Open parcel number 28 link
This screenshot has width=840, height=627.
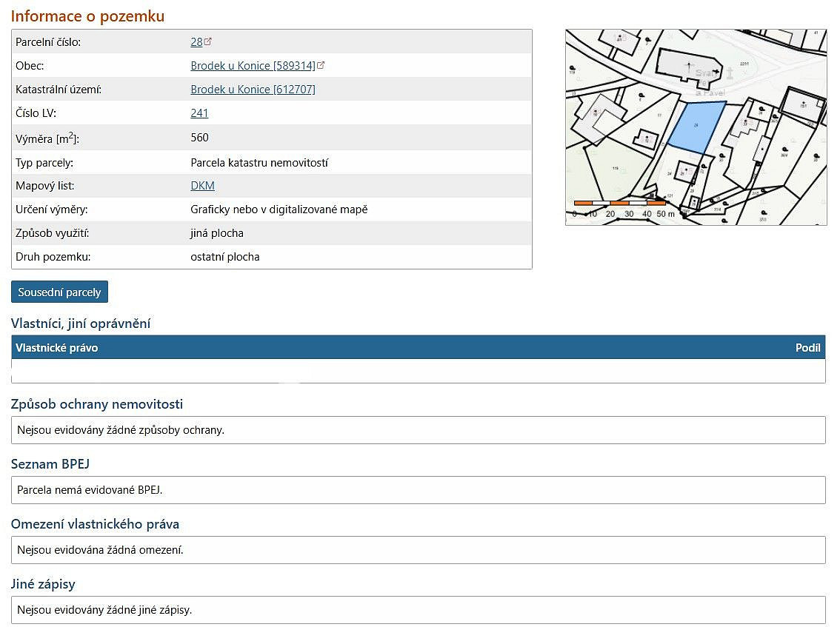(196, 41)
